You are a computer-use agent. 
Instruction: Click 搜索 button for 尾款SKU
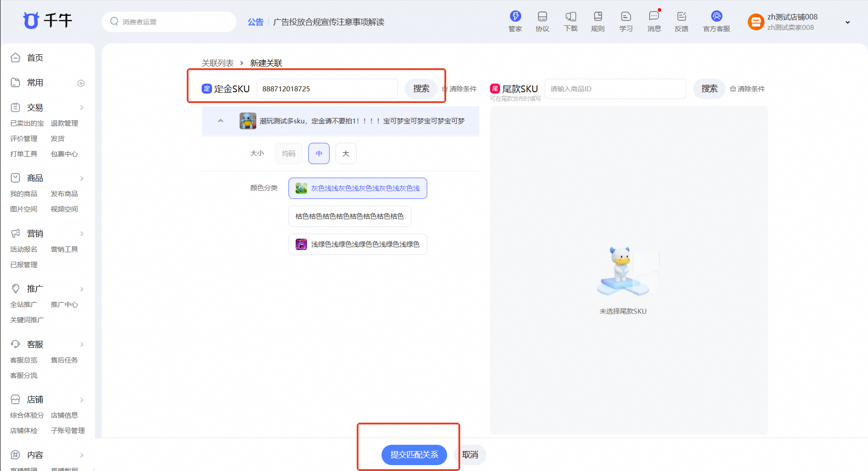click(709, 89)
